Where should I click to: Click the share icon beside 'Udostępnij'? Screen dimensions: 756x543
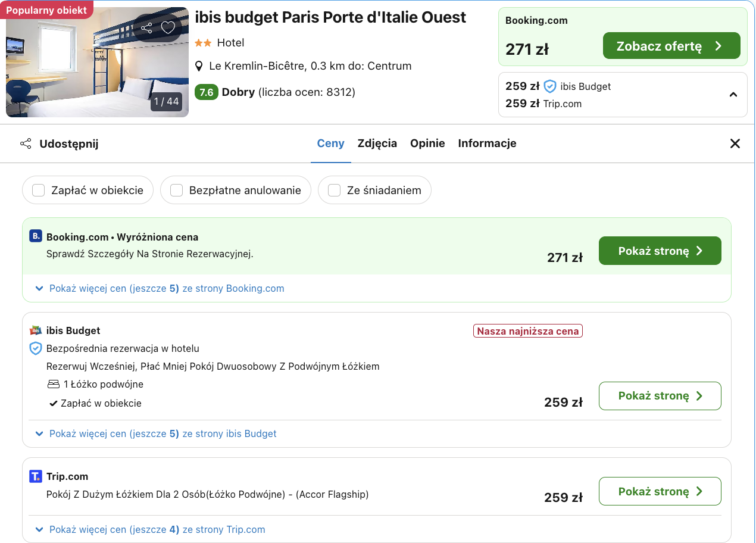(26, 143)
